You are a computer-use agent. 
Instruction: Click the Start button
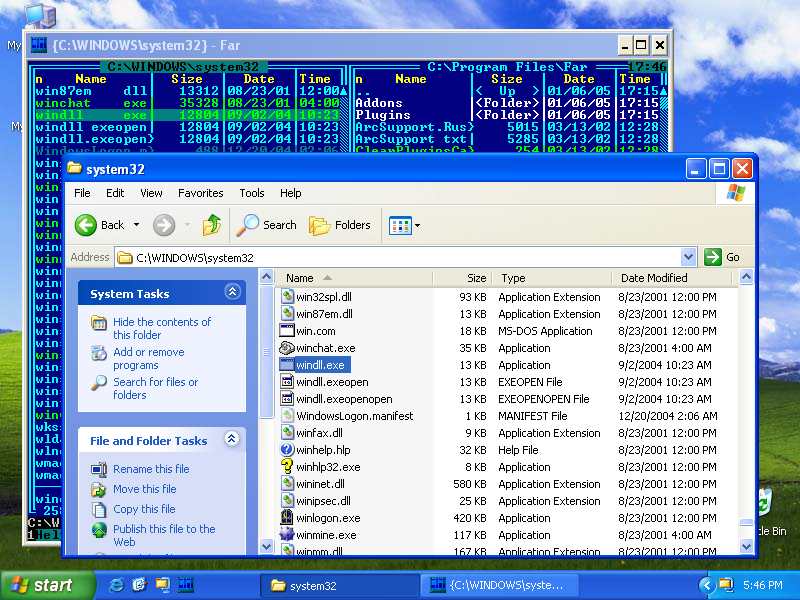[x=46, y=585]
